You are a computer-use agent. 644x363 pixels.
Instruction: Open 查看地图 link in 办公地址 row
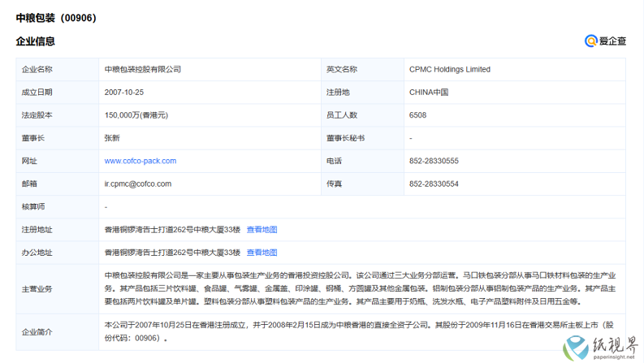point(261,253)
